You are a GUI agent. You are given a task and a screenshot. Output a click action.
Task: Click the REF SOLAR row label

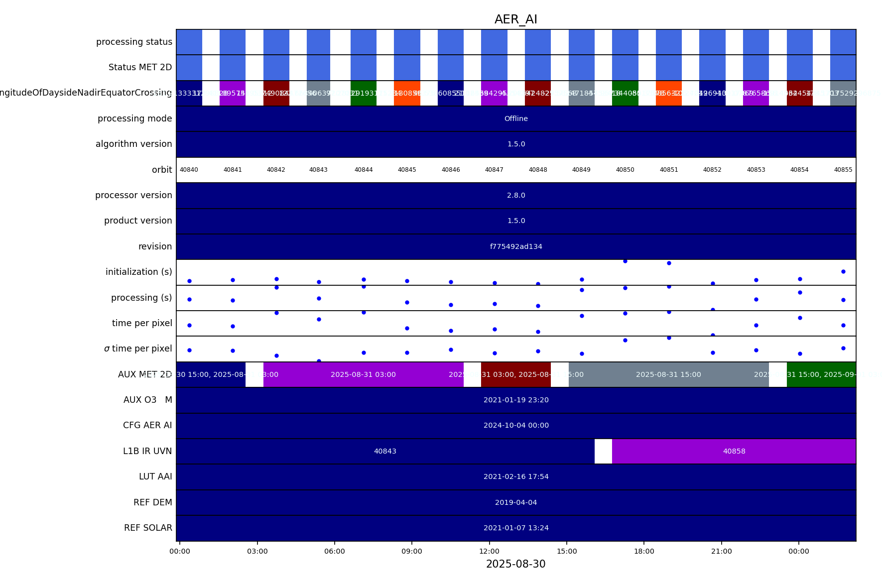148,528
